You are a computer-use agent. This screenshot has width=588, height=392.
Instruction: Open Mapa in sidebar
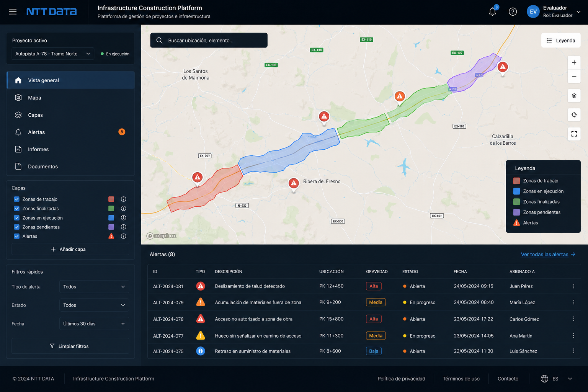(x=71, y=98)
